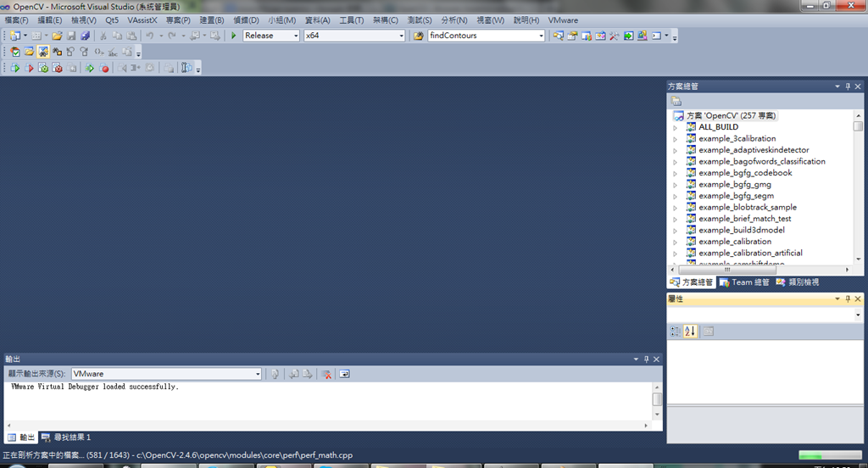Click the VMware replay debugging green arrow icon
Screen dimensions: 868x468
coord(89,68)
